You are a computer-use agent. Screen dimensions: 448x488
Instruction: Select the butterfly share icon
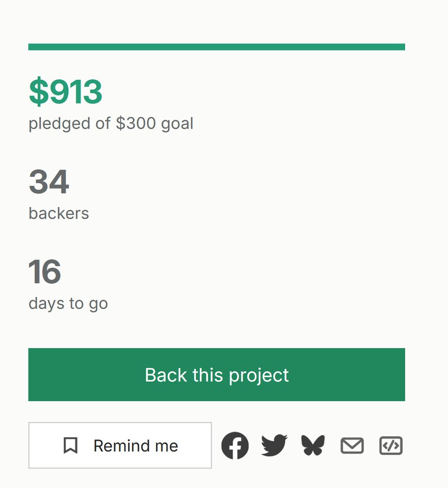coord(312,445)
